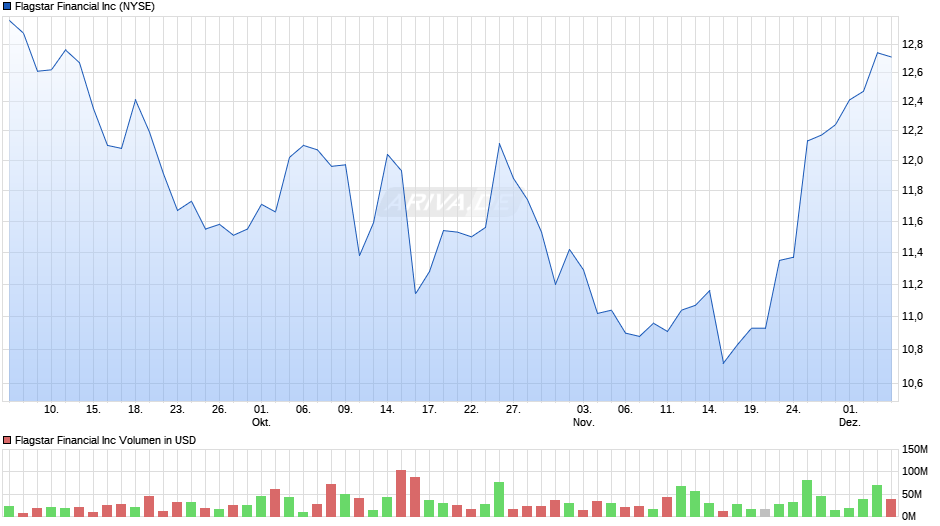Click the 12,8 price axis label

912,44
